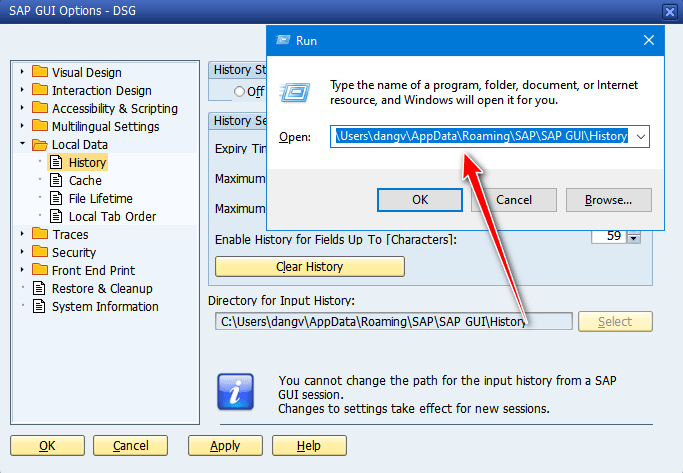Select the Off radio button
The height and width of the screenshot is (473, 683).
(239, 91)
